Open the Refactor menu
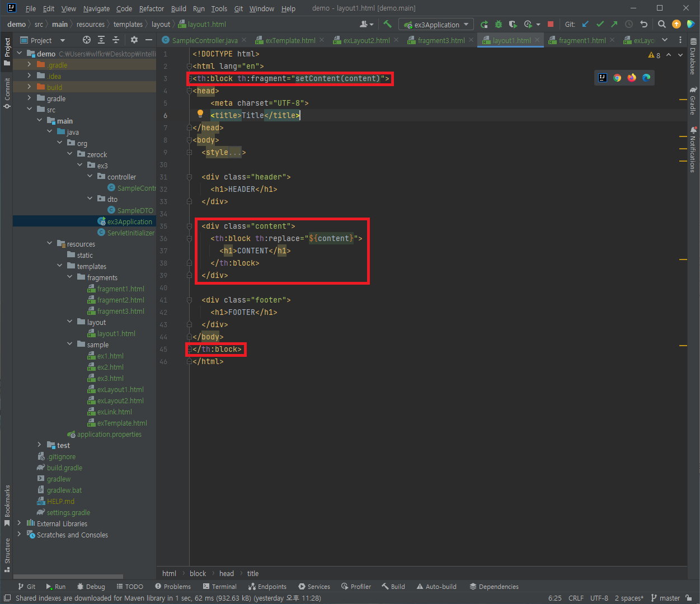The height and width of the screenshot is (604, 700). 152,8
